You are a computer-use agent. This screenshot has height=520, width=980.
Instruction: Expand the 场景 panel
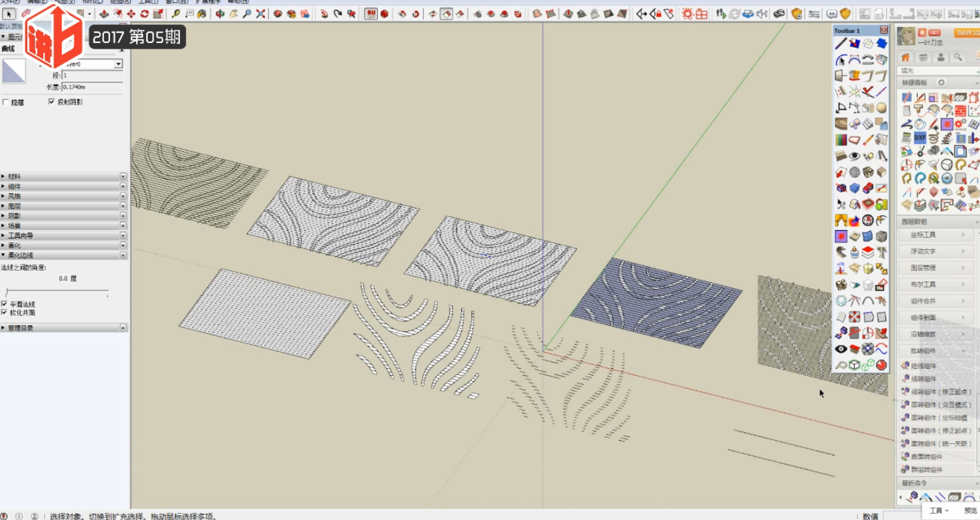click(x=64, y=225)
